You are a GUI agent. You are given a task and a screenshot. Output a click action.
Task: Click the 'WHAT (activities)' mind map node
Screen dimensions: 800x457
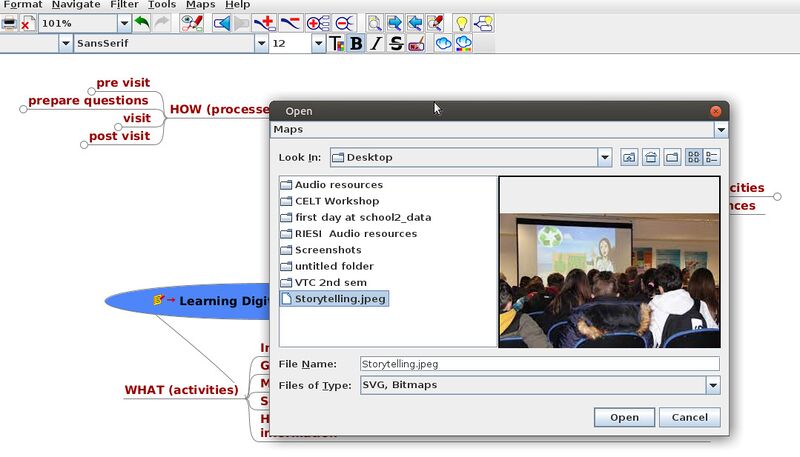tap(181, 390)
